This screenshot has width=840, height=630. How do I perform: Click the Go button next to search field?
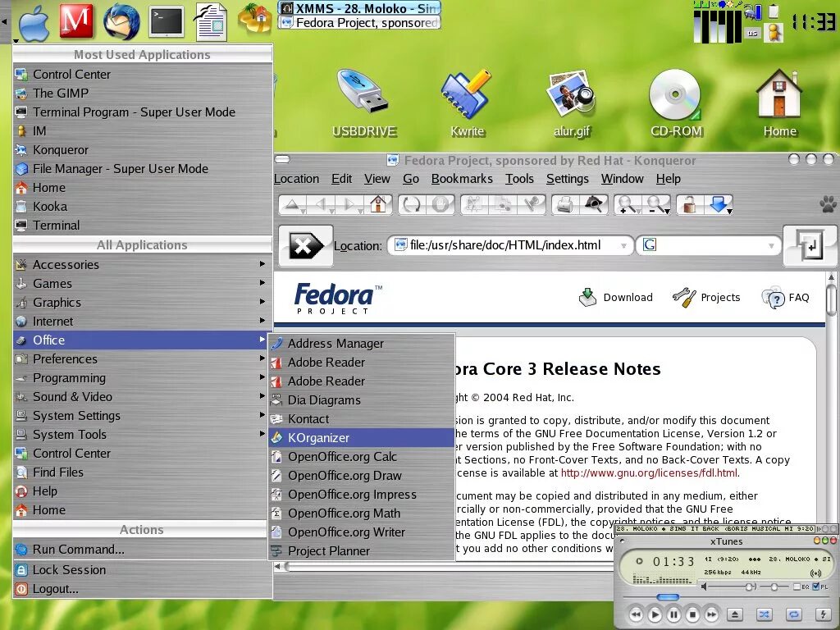pos(810,246)
